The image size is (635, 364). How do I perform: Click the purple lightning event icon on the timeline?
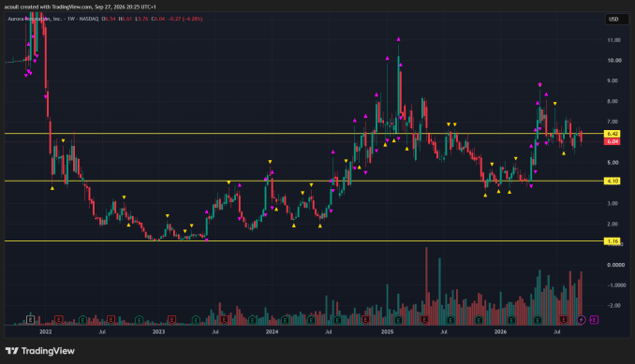tap(581, 320)
